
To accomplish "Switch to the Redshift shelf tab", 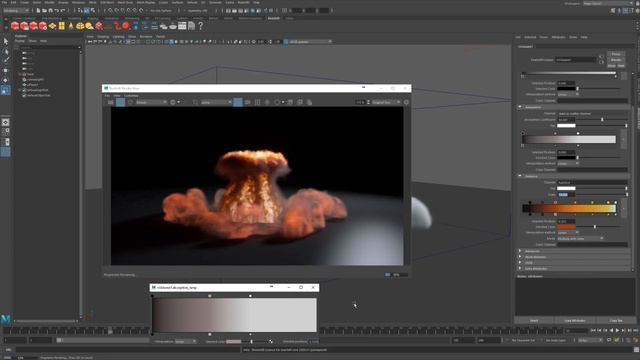I will coord(273,18).
